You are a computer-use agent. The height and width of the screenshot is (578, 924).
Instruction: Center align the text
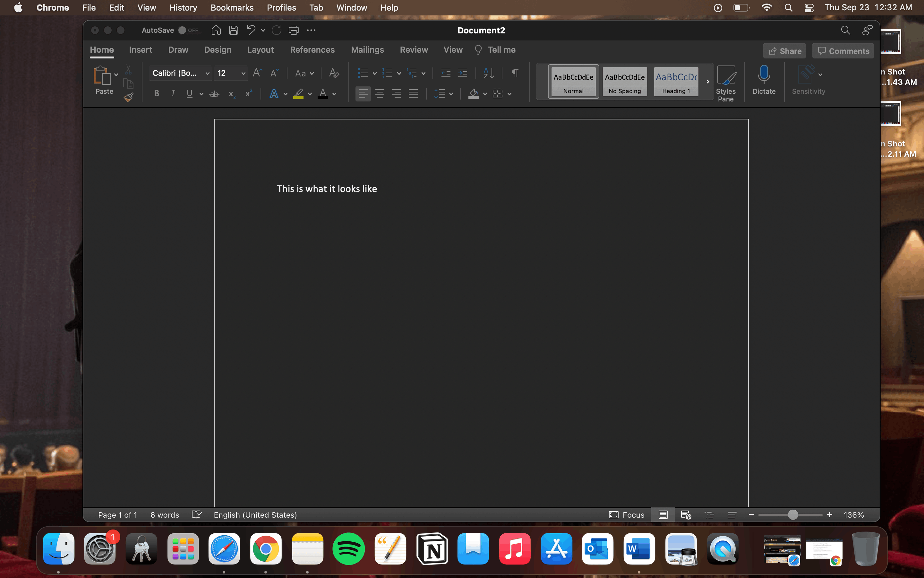(x=380, y=94)
